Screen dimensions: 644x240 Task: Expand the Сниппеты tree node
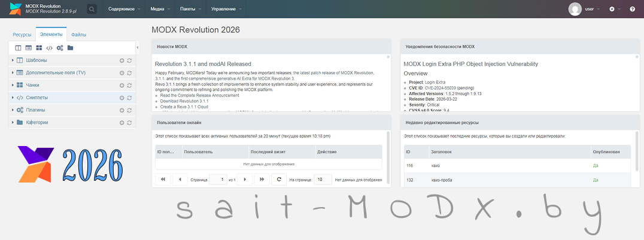click(13, 98)
